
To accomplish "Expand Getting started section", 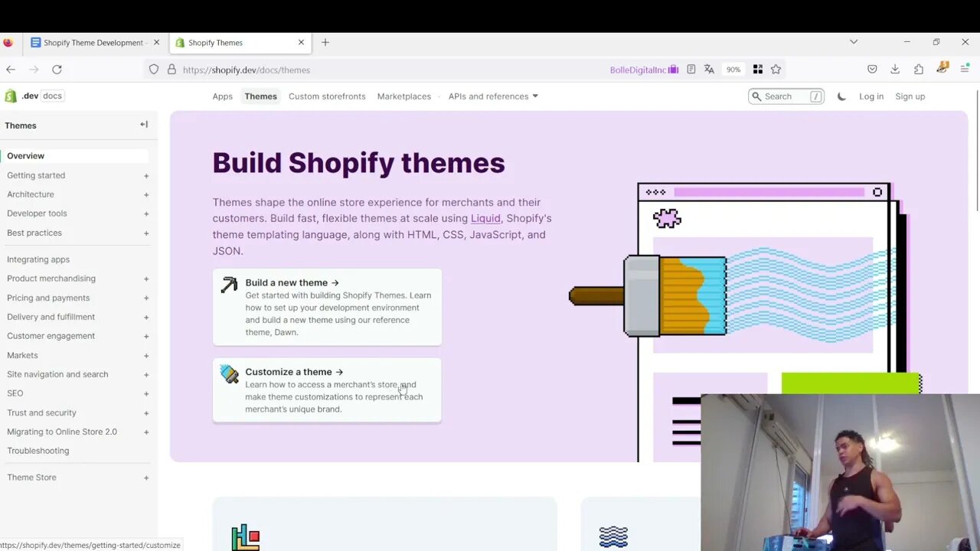I will [x=146, y=175].
